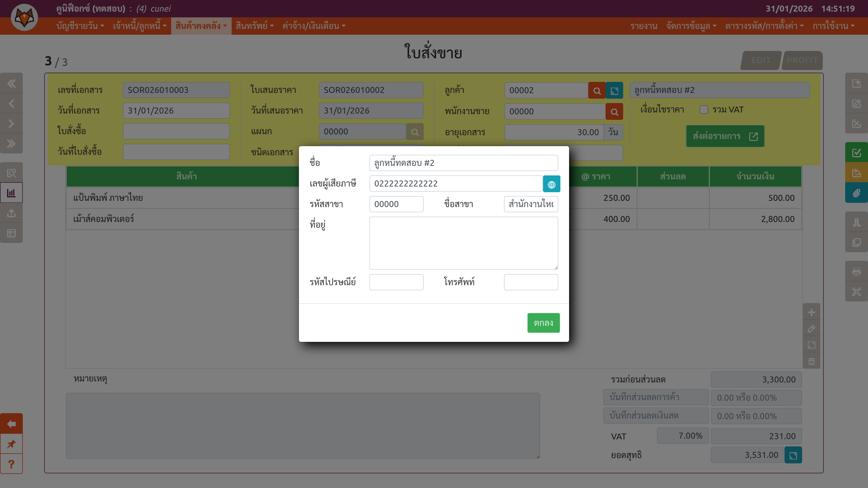
Task: Open the customer detail expand icon
Action: point(614,91)
